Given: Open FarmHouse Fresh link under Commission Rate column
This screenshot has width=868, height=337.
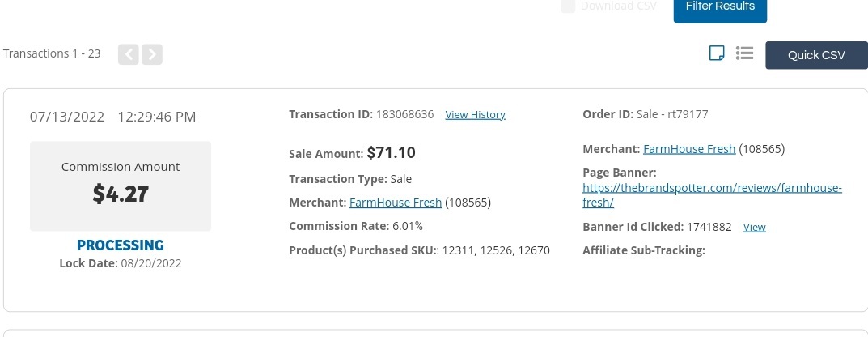Looking at the screenshot, I should pos(396,203).
